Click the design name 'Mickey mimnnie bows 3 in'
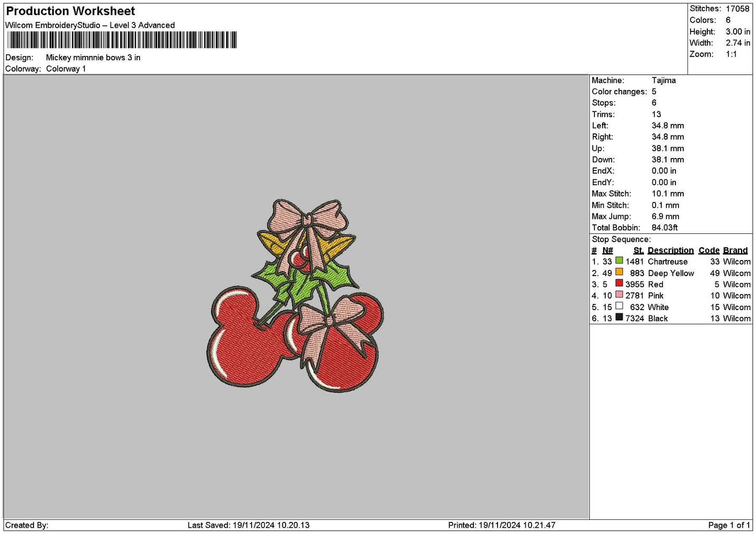The width and height of the screenshot is (756, 534). pyautogui.click(x=93, y=58)
